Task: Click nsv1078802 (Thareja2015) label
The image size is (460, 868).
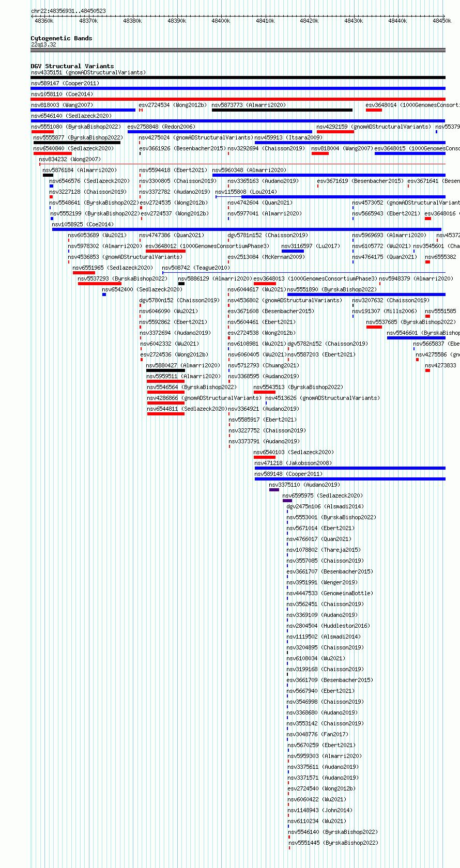Action: 324,550
